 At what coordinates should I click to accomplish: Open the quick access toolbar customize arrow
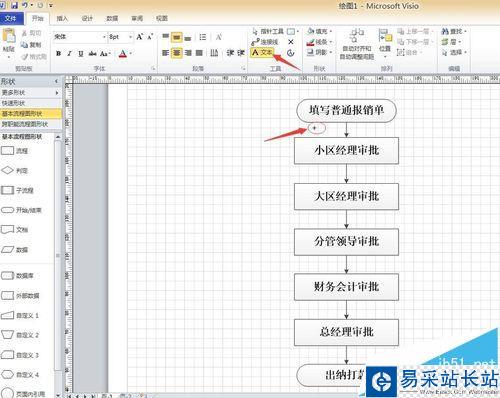(51, 6)
